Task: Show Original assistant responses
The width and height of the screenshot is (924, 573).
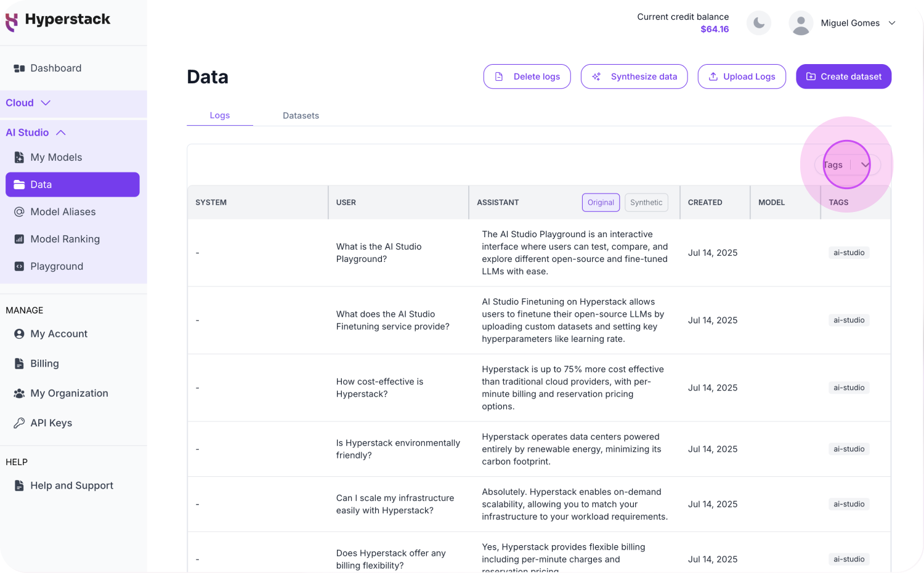Action: click(600, 203)
